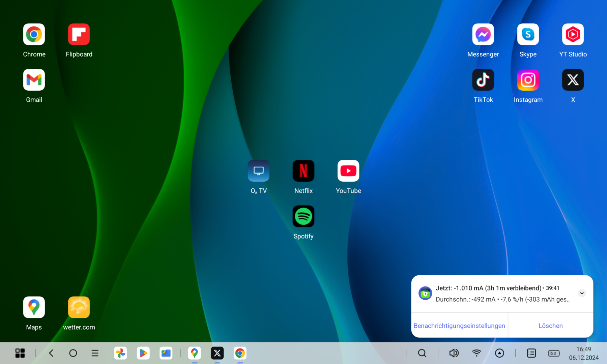Launch O2 TV app
Viewport: 607px width, 364px height.
click(x=259, y=171)
